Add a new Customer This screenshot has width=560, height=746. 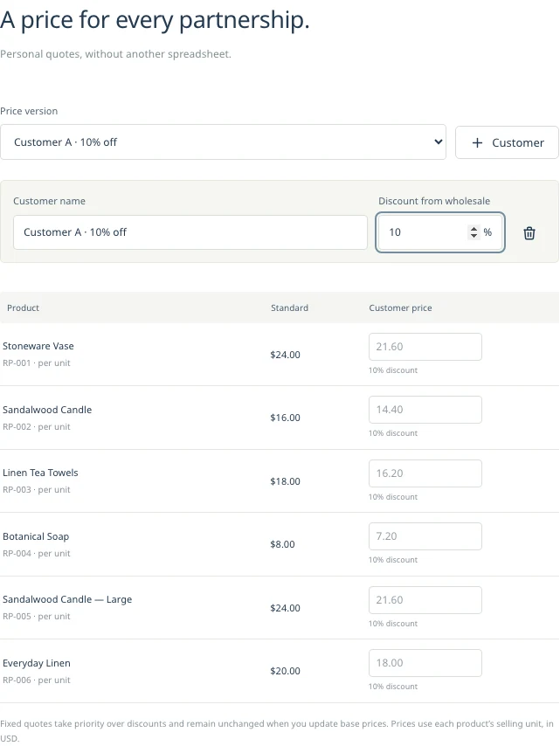pos(507,142)
